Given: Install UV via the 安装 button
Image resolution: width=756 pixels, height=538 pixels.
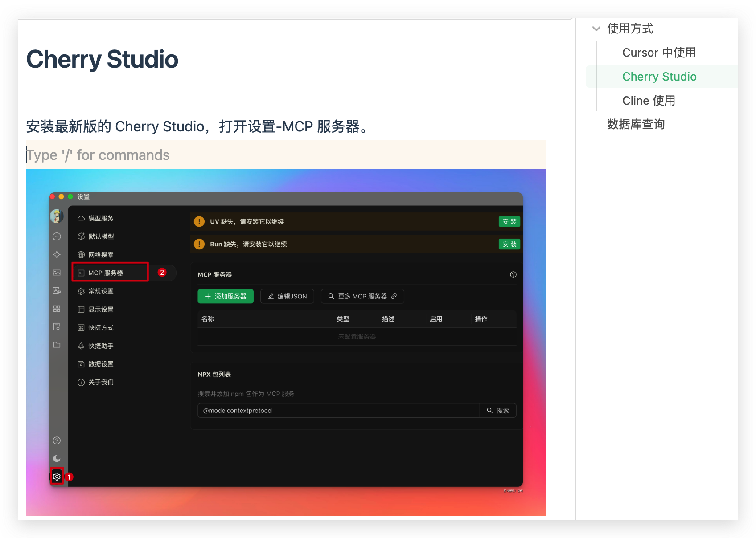Looking at the screenshot, I should [509, 221].
